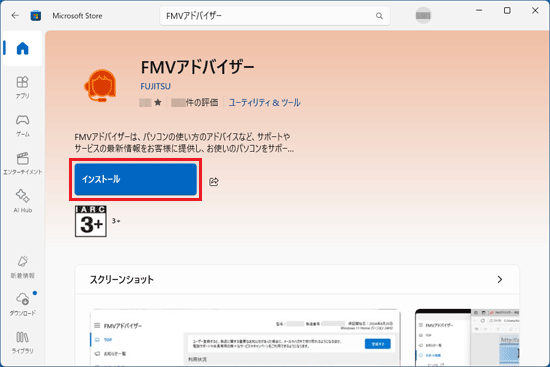Open the エンターテイメント sidebar section
This screenshot has width=550, height=367.
tap(22, 164)
